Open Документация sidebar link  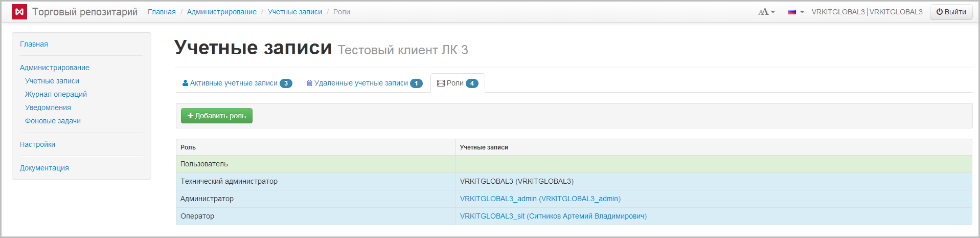pos(44,168)
